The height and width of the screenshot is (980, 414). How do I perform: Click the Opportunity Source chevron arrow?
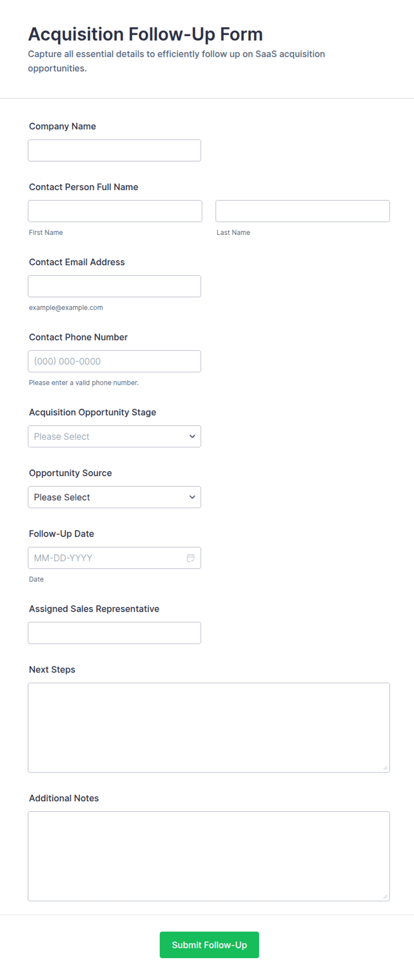(x=192, y=497)
